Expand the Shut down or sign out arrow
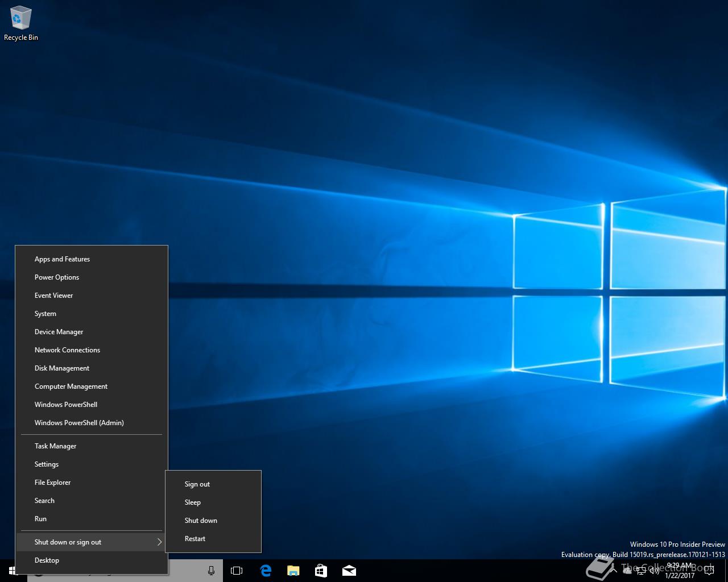Screen dimensions: 728x582 click(159, 542)
